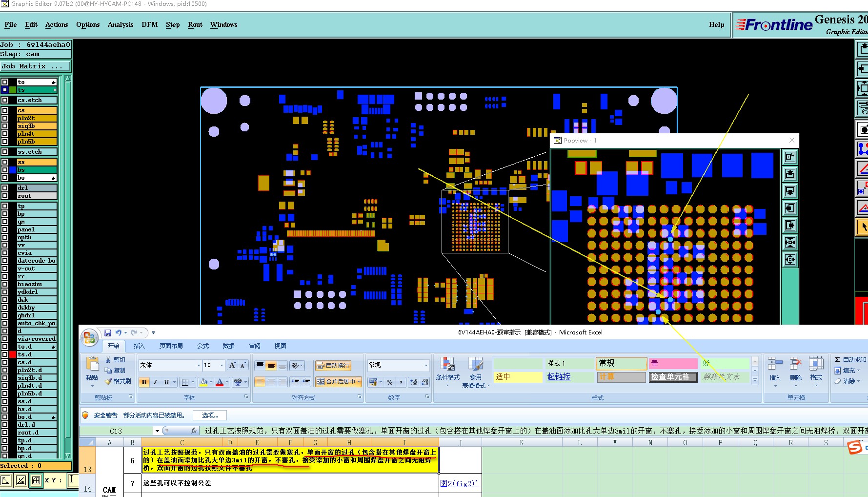The height and width of the screenshot is (497, 868).
Task: Open the font name dropdown (宋体)
Action: (199, 365)
